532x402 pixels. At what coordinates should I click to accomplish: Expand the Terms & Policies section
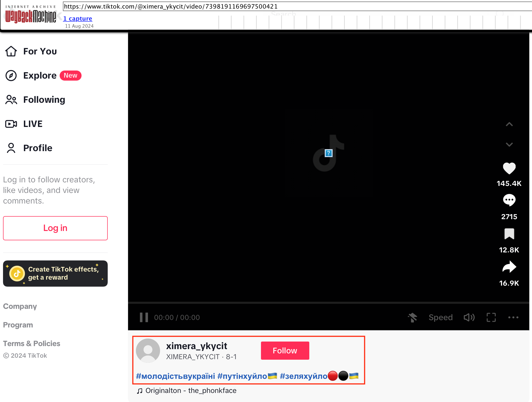click(31, 344)
